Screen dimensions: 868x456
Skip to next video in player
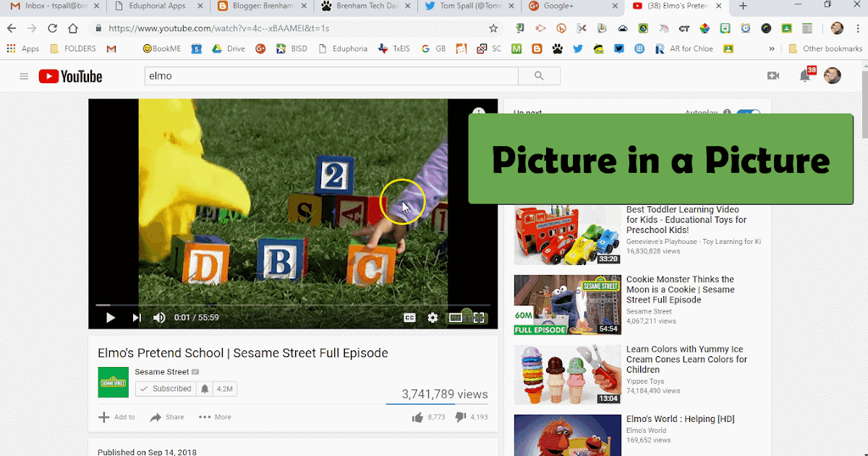[x=136, y=318]
